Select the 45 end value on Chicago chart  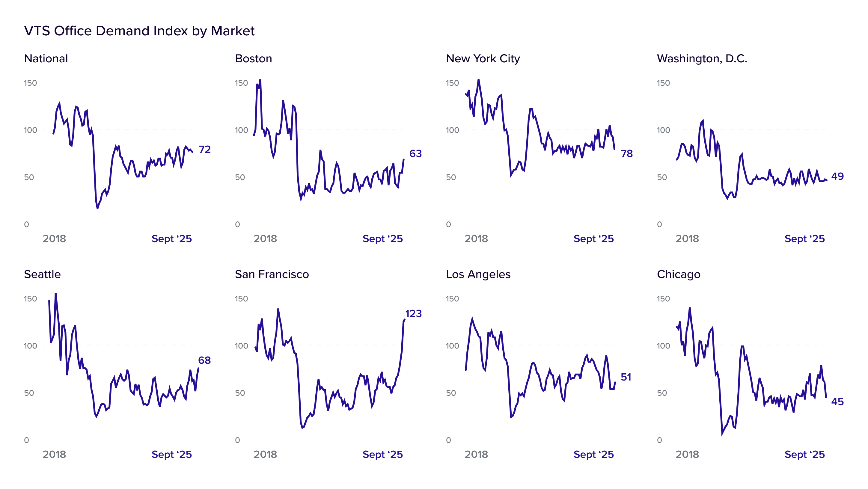pos(837,402)
